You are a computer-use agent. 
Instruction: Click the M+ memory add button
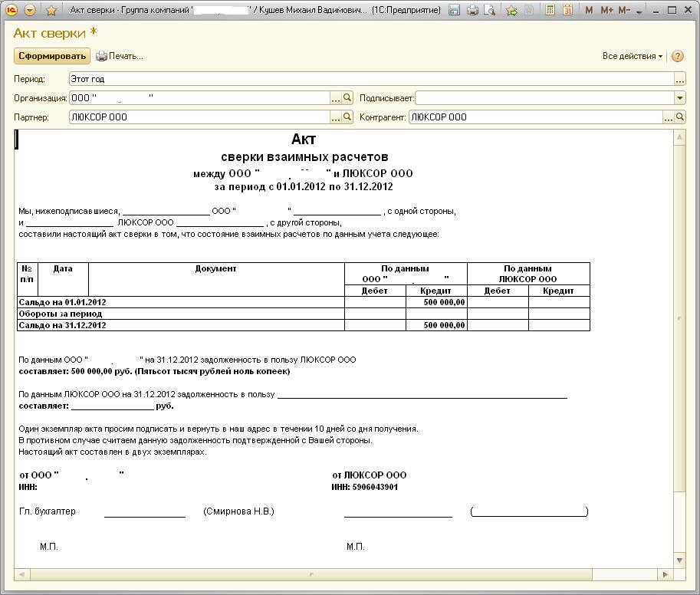pyautogui.click(x=606, y=10)
